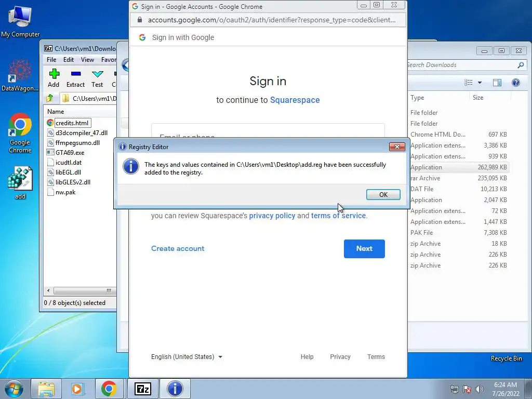
Task: Open My Computer desktop icon
Action: 20,21
